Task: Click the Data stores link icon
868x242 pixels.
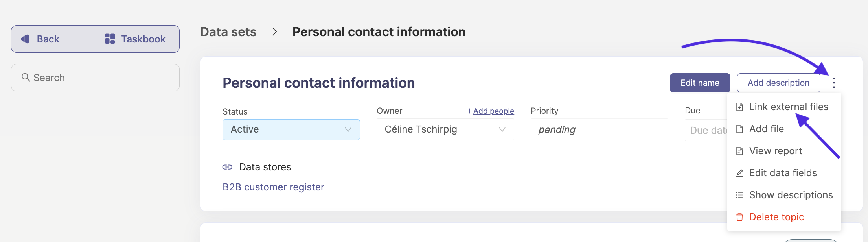Action: 227,167
